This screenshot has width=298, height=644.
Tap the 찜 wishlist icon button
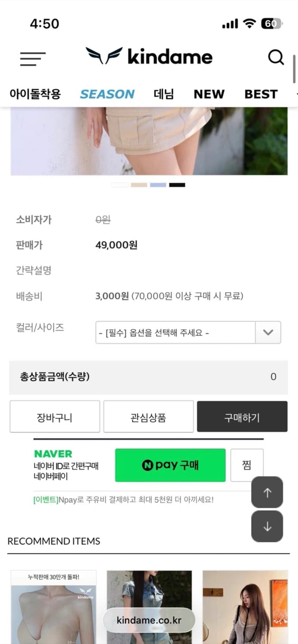(247, 465)
